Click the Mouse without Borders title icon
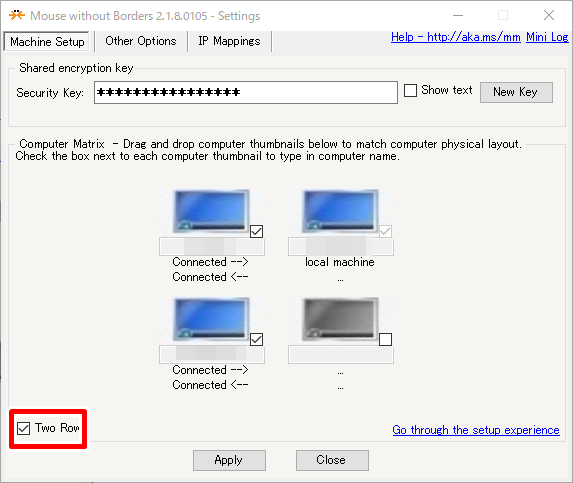The width and height of the screenshot is (573, 483). (x=17, y=15)
